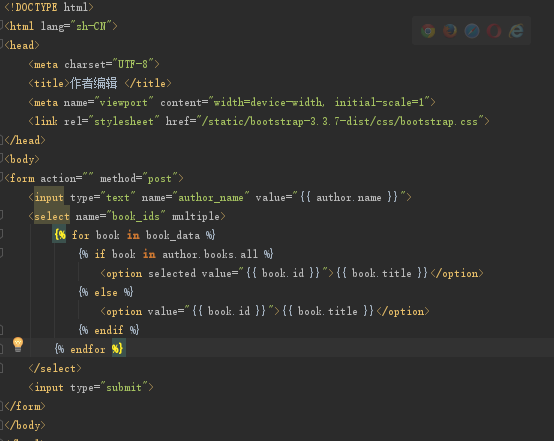This screenshot has height=441, width=554.
Task: Collapse the head tag fold marker
Action: 1,45
